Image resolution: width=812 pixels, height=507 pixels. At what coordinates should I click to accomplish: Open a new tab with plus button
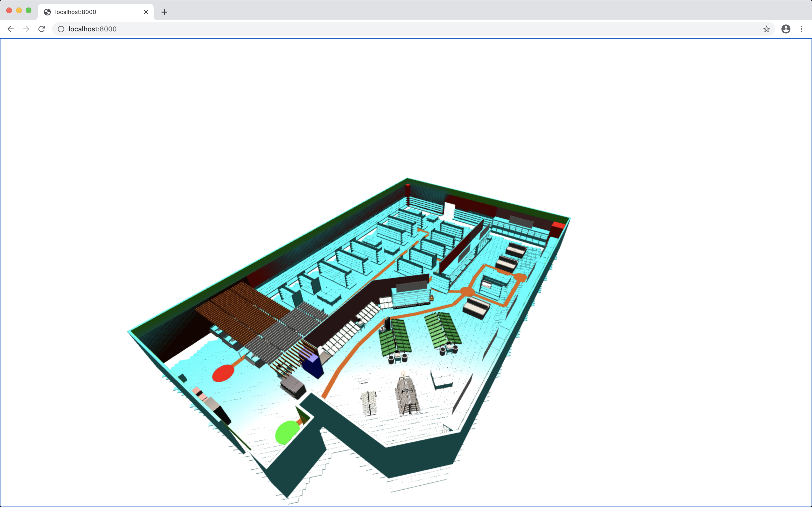(164, 12)
